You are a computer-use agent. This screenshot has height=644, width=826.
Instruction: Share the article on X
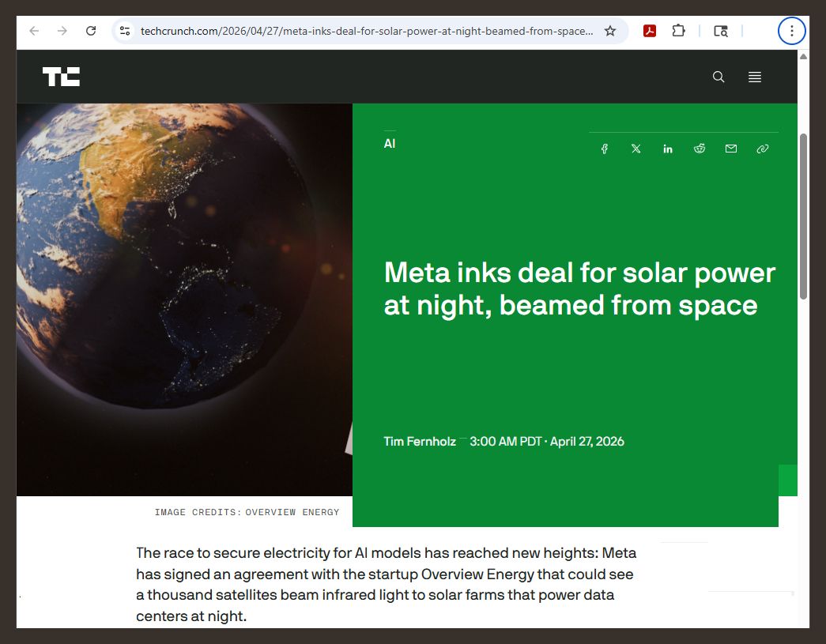coord(636,149)
